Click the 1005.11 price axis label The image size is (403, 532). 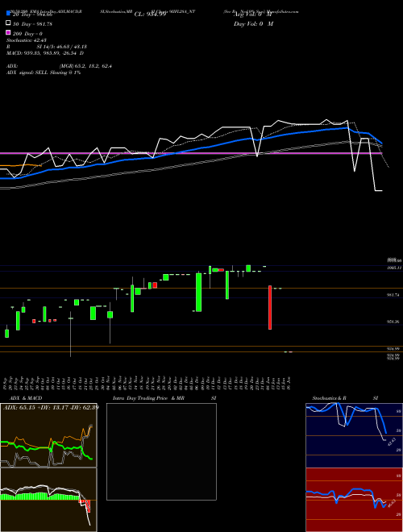click(394, 268)
